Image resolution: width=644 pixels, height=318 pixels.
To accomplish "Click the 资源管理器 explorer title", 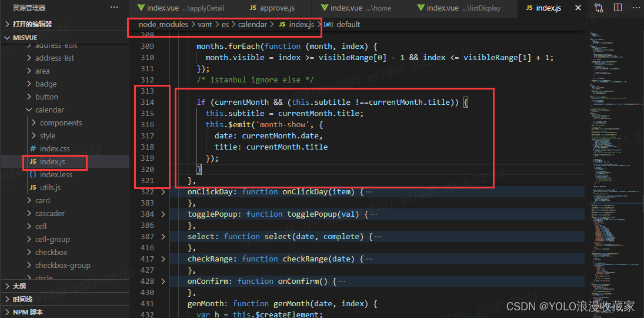I will (29, 8).
